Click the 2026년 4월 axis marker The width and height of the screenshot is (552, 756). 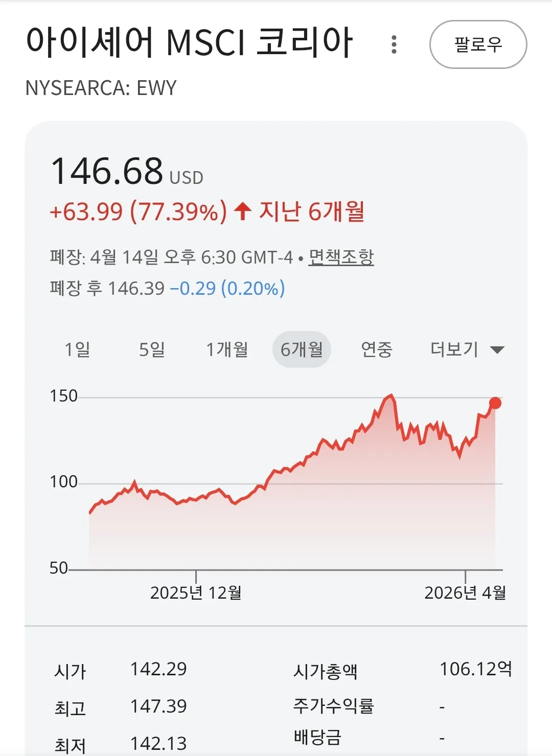pos(465,592)
